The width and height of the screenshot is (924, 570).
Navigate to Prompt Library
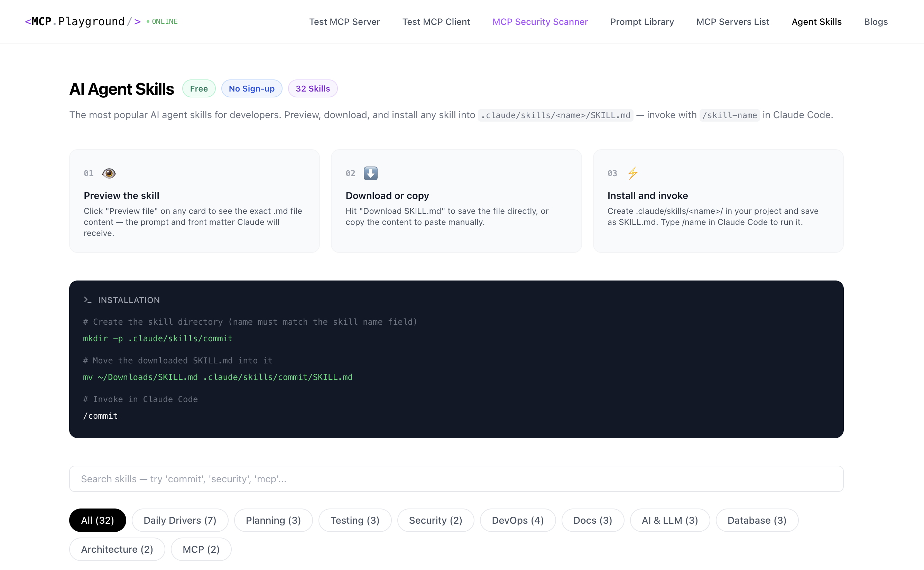(642, 22)
